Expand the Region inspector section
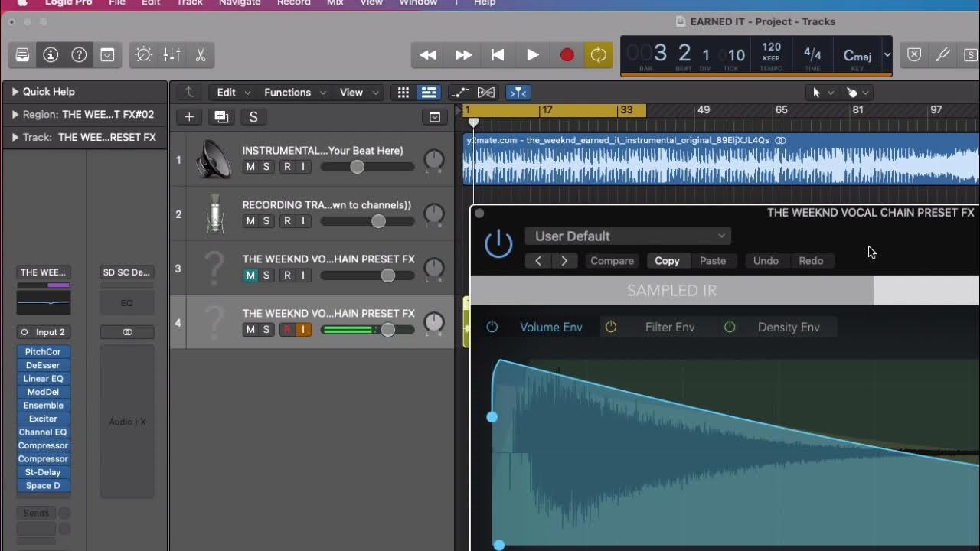980x551 pixels. [x=15, y=115]
